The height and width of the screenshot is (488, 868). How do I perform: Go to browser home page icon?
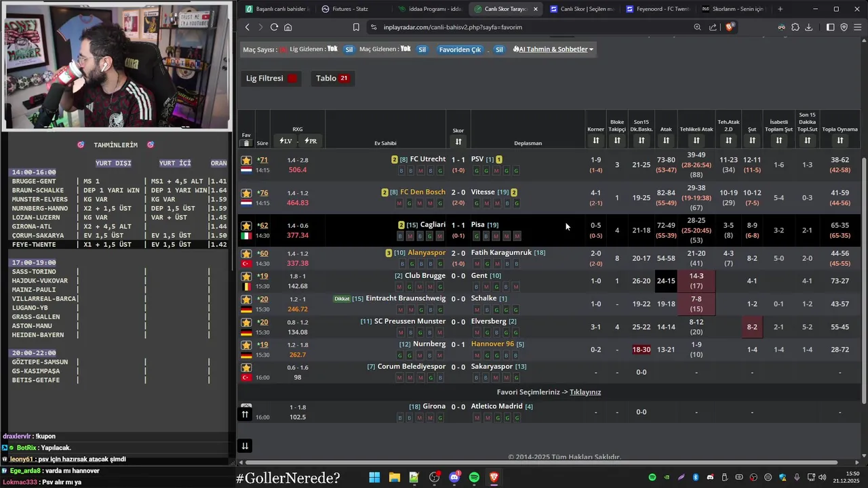click(288, 27)
